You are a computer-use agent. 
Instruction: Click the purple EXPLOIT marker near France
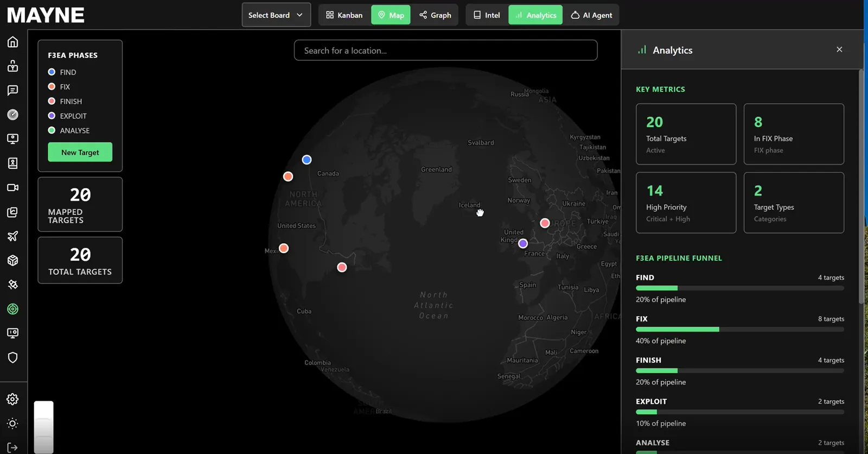tap(523, 243)
